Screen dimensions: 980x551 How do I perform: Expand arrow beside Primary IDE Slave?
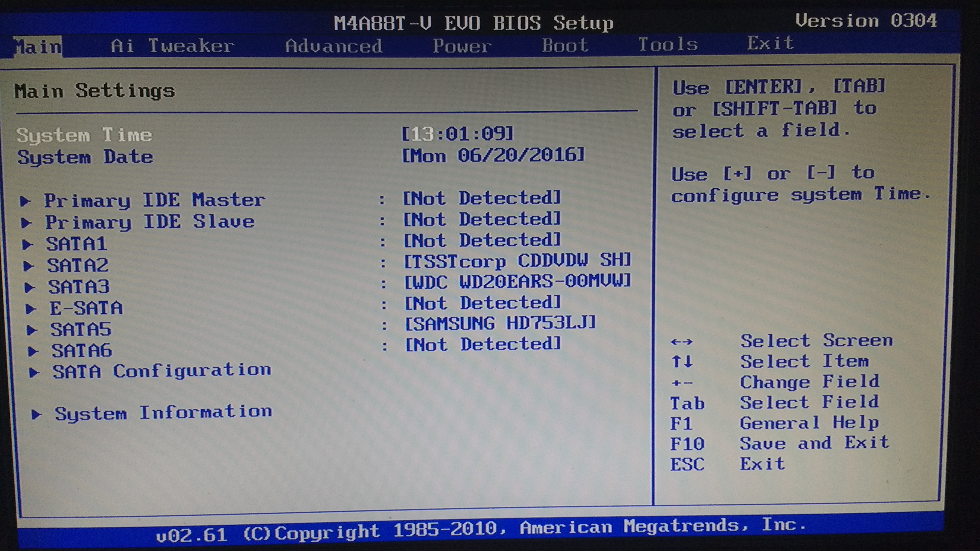[x=26, y=223]
